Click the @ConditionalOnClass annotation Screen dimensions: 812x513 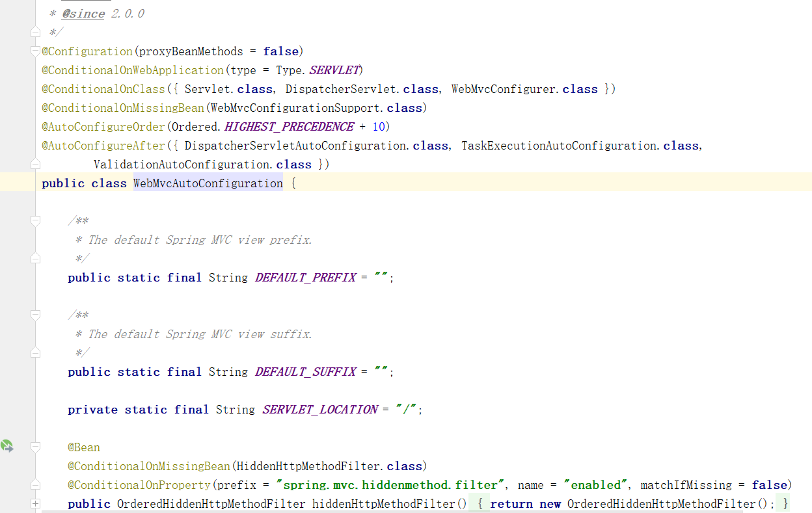(103, 89)
